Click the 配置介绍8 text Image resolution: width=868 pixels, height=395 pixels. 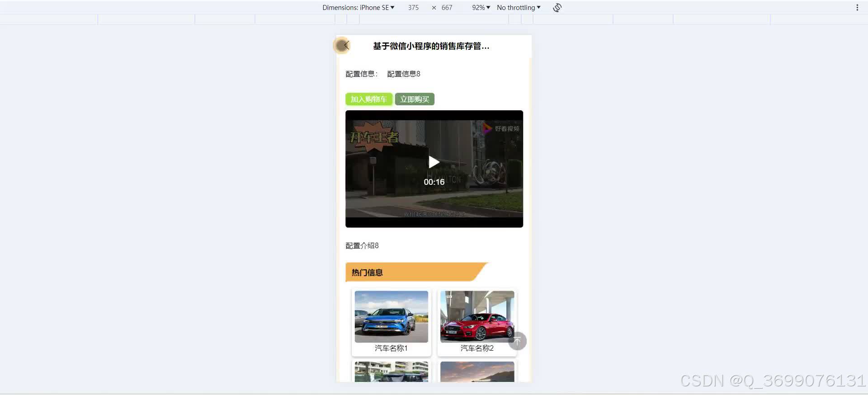362,245
